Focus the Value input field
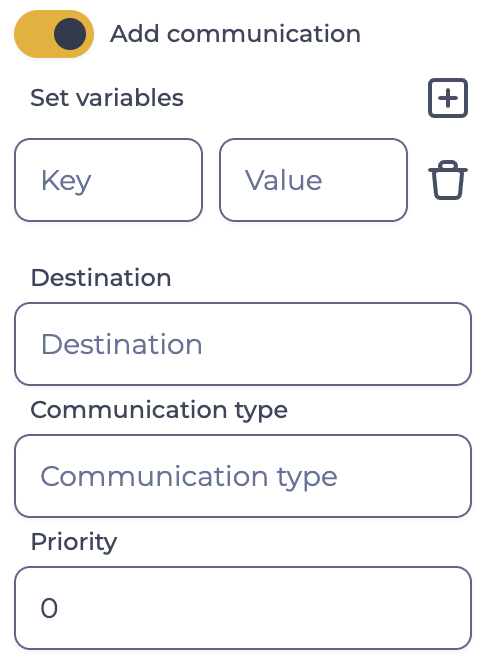The image size is (488, 660). tap(313, 180)
